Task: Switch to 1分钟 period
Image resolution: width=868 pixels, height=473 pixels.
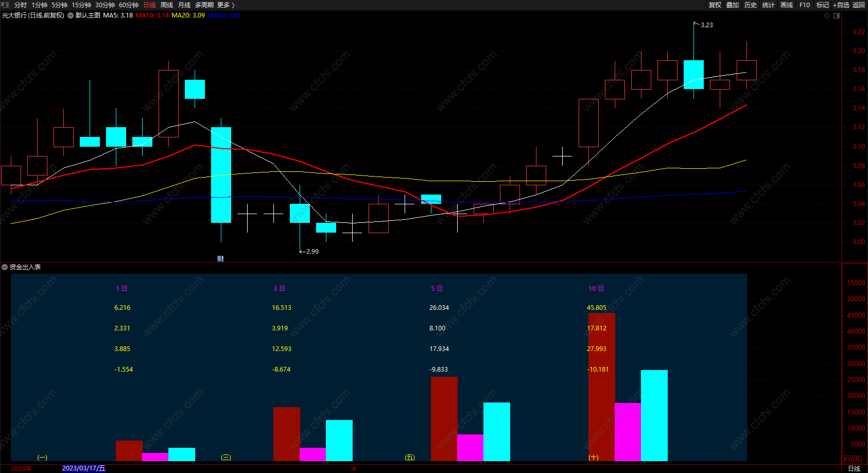Action: (x=39, y=5)
